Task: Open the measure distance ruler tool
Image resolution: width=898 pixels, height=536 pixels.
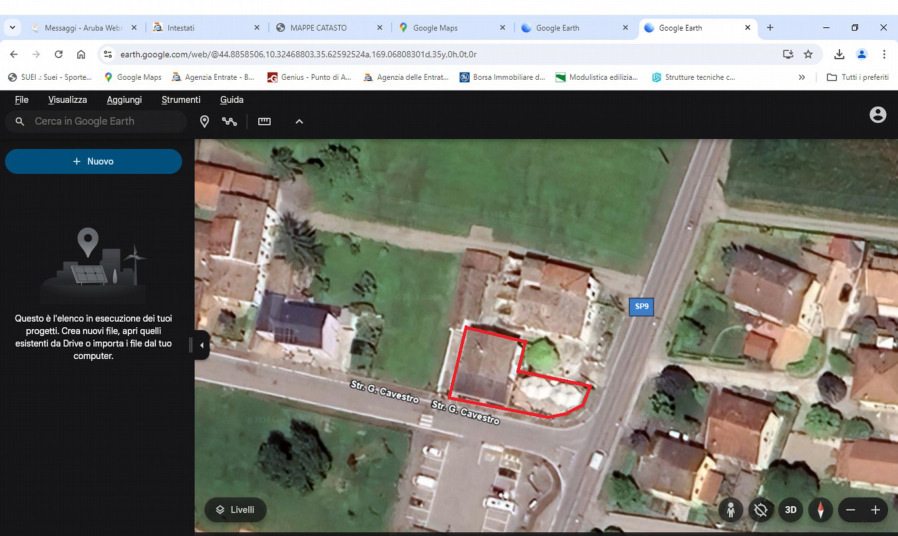Action: click(x=265, y=121)
